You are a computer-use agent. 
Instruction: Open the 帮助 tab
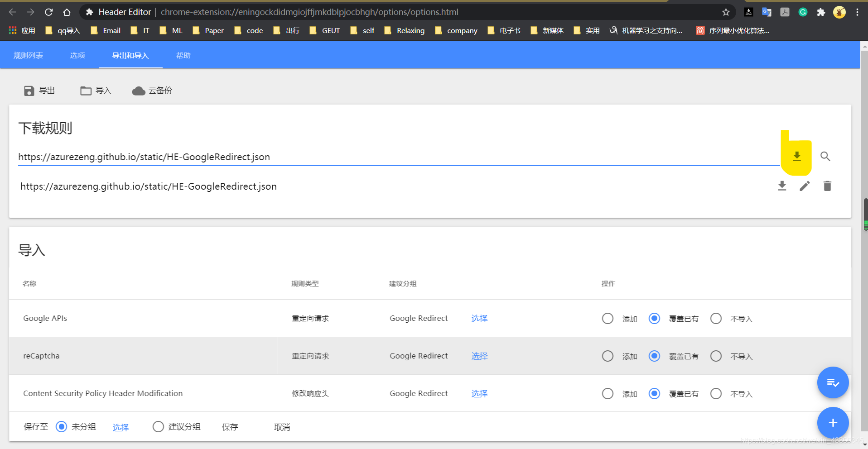pos(183,55)
